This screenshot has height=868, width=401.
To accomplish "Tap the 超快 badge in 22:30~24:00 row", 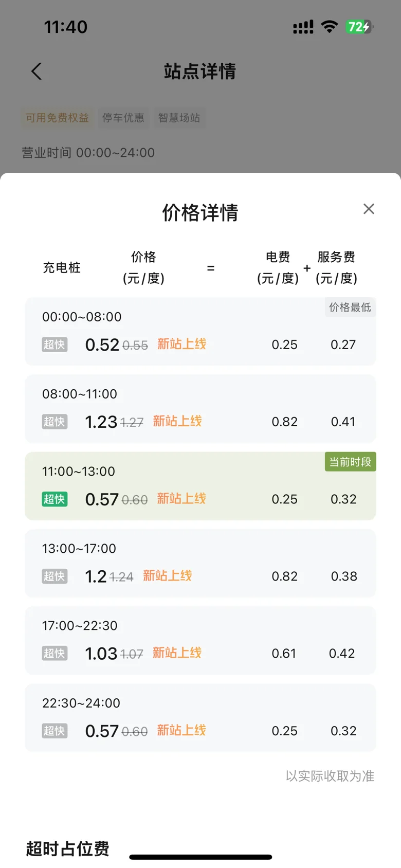I will 54,731.
